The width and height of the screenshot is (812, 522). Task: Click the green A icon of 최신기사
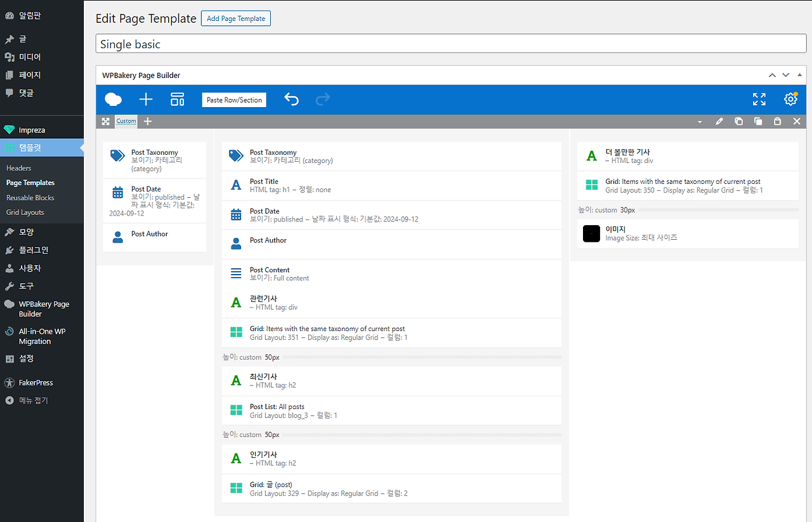236,381
